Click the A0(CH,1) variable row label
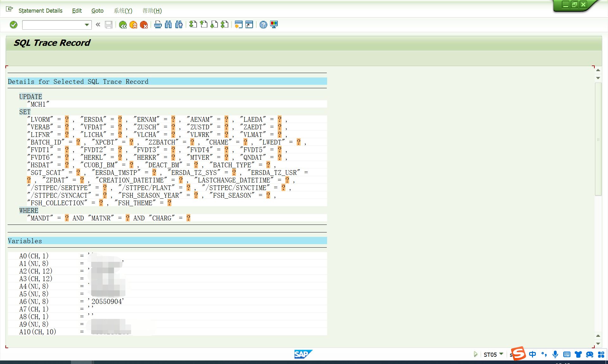This screenshot has height=364, width=608. [34, 256]
